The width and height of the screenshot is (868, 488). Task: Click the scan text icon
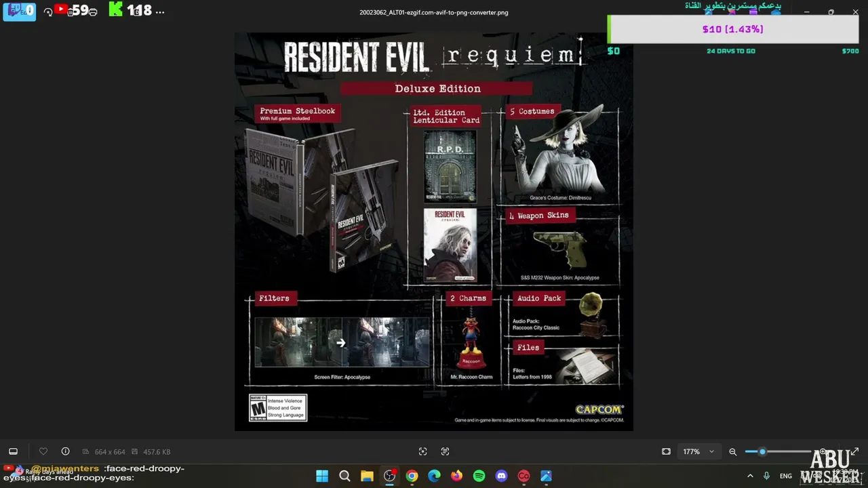coord(445,451)
